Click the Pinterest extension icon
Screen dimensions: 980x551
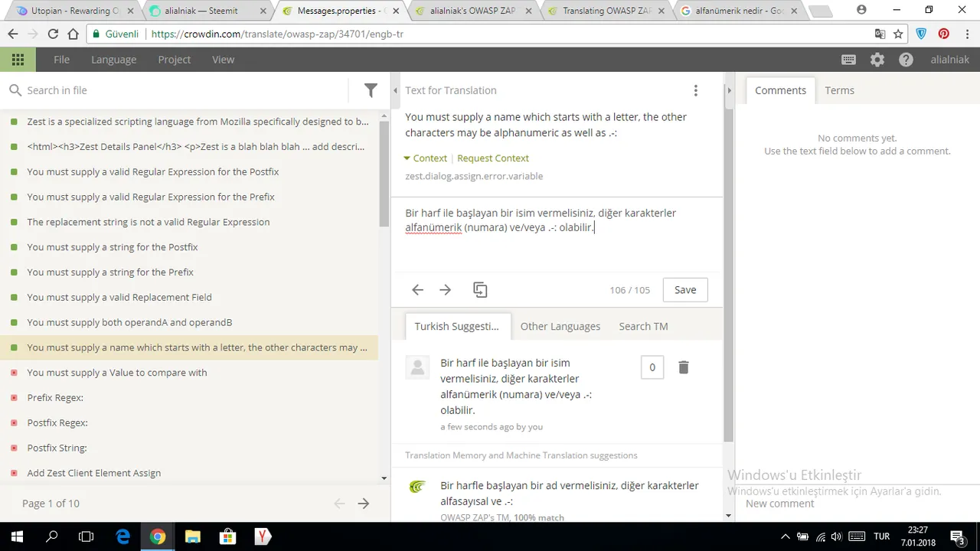coord(943,34)
